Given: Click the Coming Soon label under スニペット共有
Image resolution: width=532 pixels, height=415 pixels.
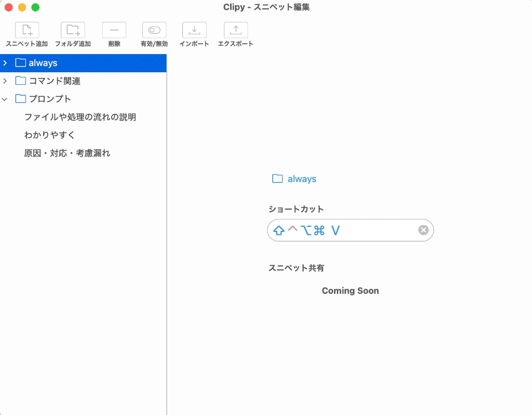Looking at the screenshot, I should point(350,291).
